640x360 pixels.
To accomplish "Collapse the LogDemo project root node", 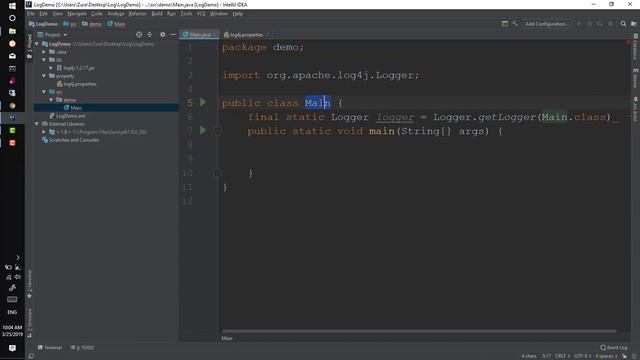I will pyautogui.click(x=37, y=44).
